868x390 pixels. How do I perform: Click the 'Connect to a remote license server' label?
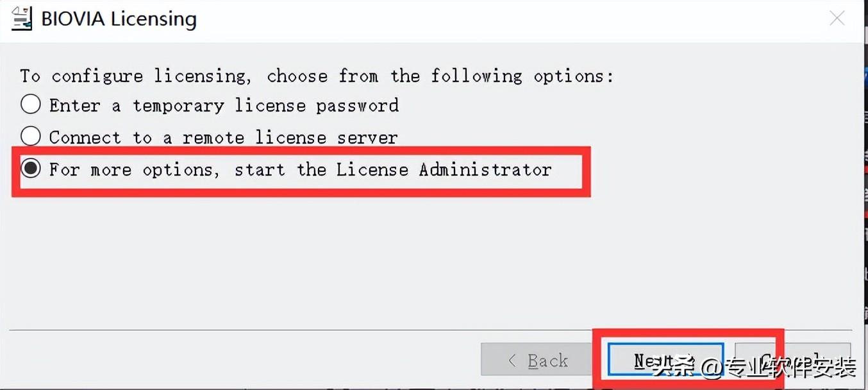point(223,137)
